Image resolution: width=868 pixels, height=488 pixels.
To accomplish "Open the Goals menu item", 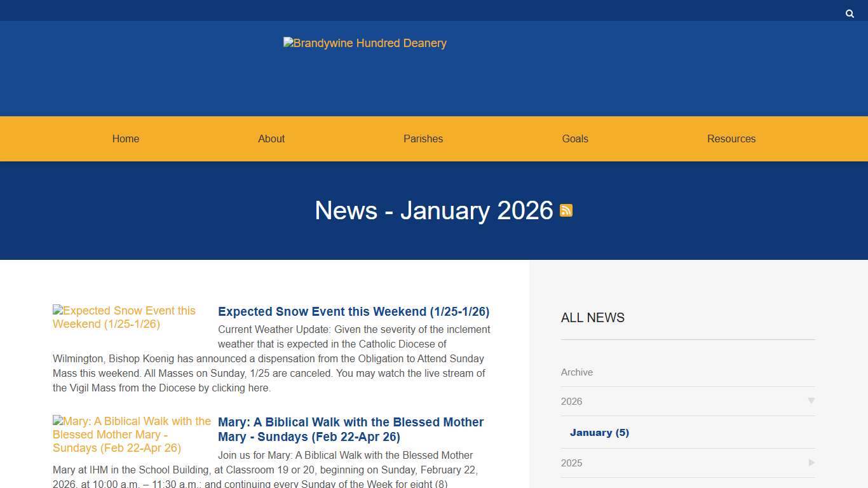I will 575,139.
